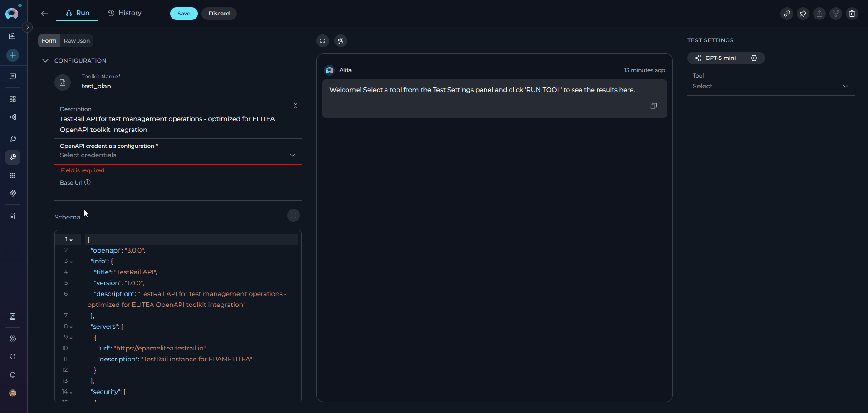Open model settings gear next to GPT-5 mini
This screenshot has width=868, height=413.
click(x=754, y=58)
